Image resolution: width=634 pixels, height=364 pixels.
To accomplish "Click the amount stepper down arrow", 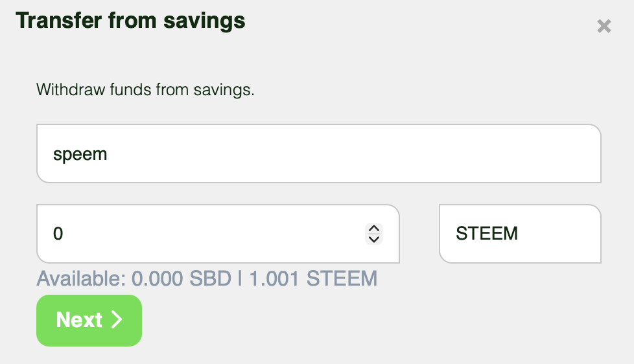I will tap(373, 238).
